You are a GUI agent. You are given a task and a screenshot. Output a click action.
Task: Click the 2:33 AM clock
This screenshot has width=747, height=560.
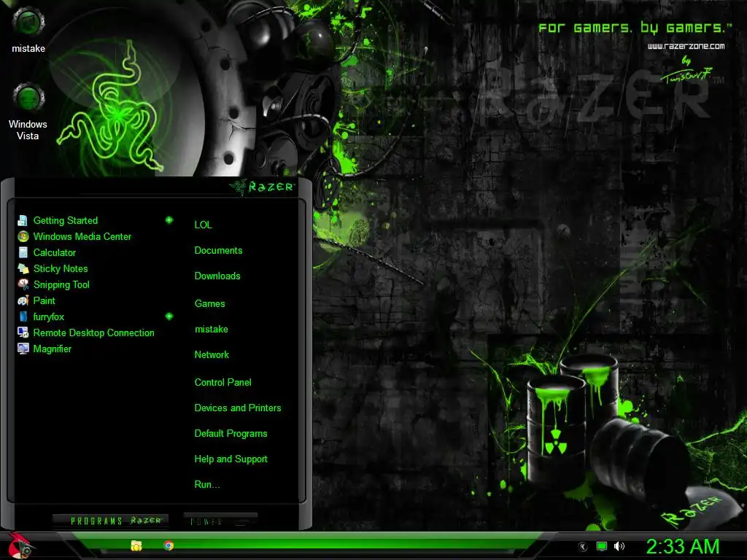pyautogui.click(x=683, y=547)
